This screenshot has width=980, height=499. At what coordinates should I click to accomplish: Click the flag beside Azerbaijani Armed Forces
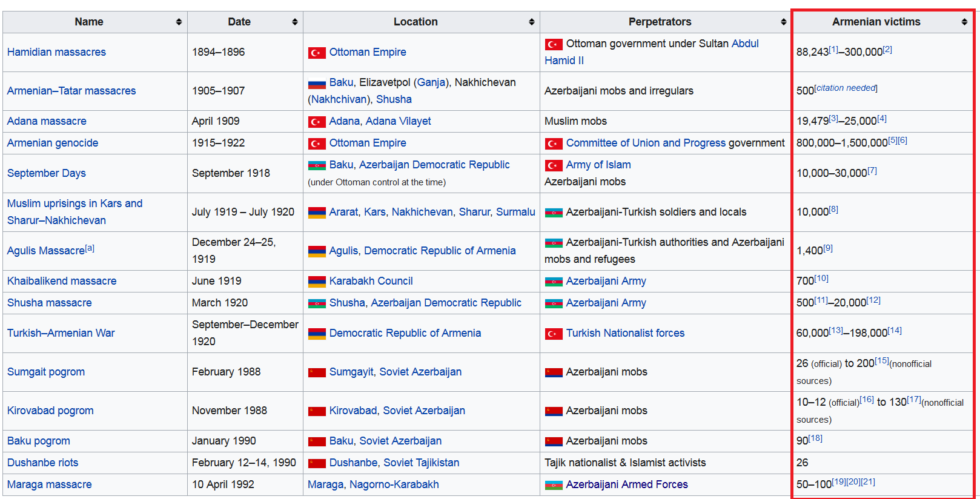tap(554, 485)
